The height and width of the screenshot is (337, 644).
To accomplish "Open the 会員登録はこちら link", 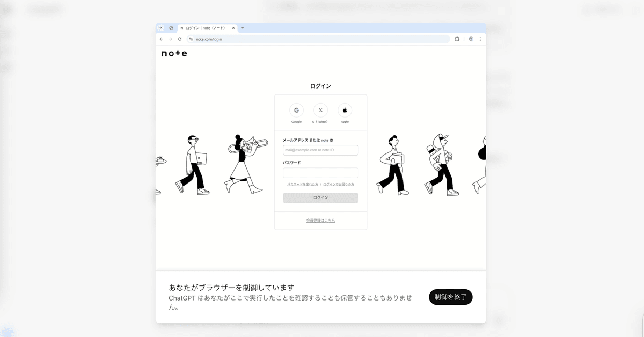I will point(320,221).
